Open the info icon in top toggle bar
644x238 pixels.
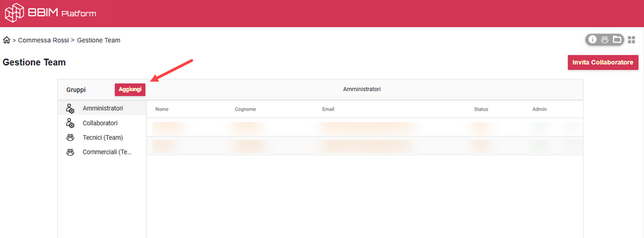pos(592,39)
